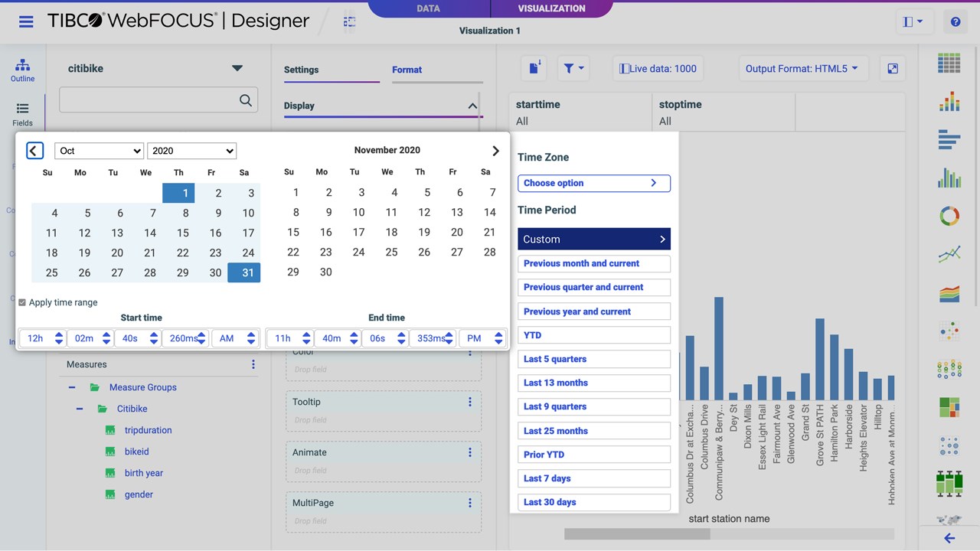Click the run in new window icon
The height and width of the screenshot is (551, 980).
point(893,68)
